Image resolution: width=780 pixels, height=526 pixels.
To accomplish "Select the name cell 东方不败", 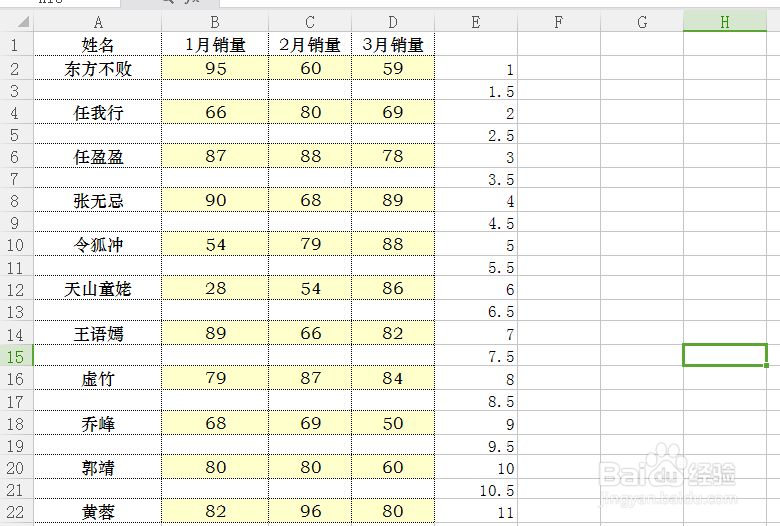I will tap(98, 68).
